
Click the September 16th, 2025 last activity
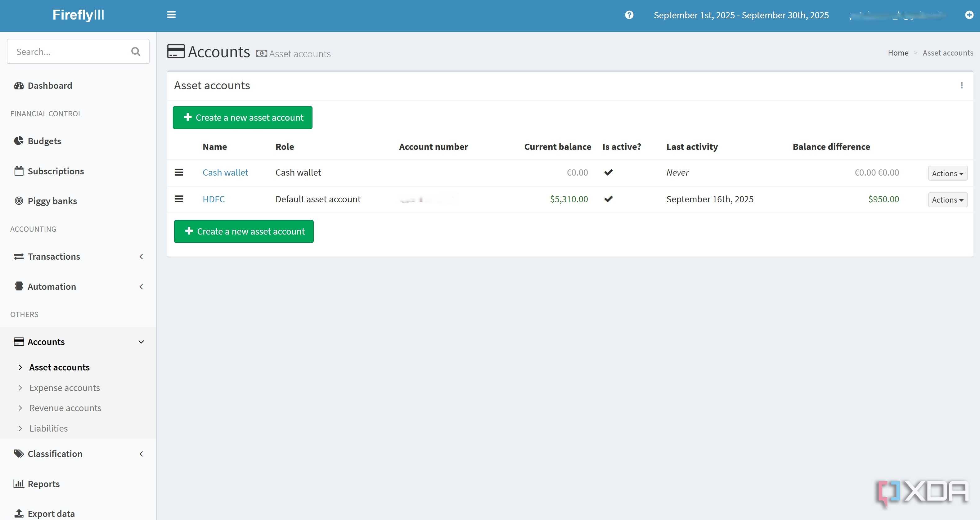point(709,199)
